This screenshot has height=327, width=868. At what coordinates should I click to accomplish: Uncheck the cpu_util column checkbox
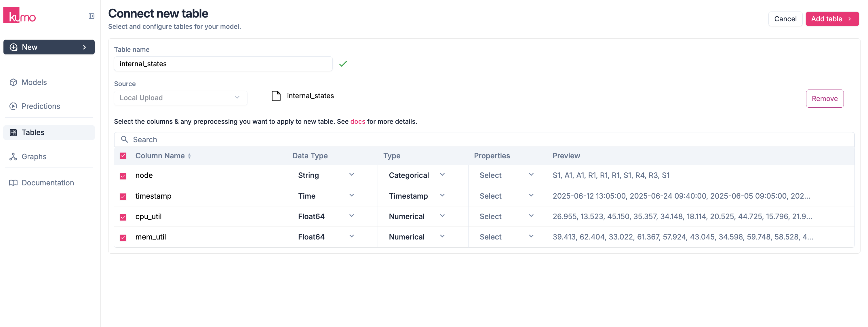tap(123, 217)
